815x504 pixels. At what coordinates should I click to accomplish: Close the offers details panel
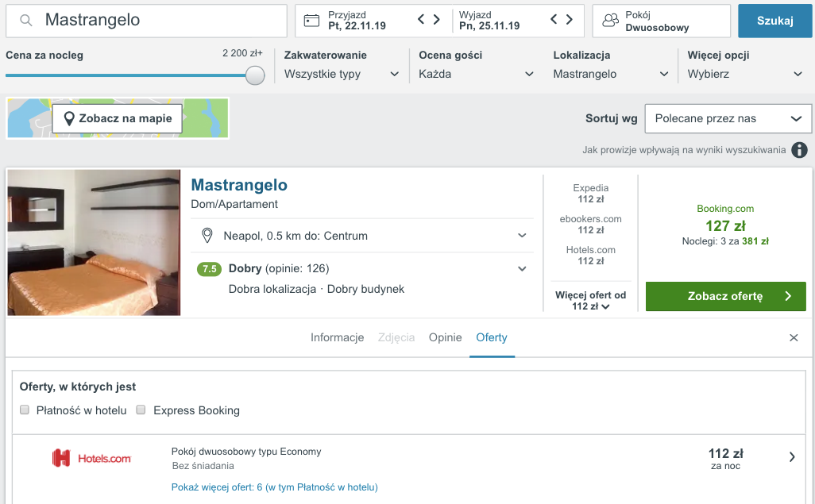pos(794,338)
